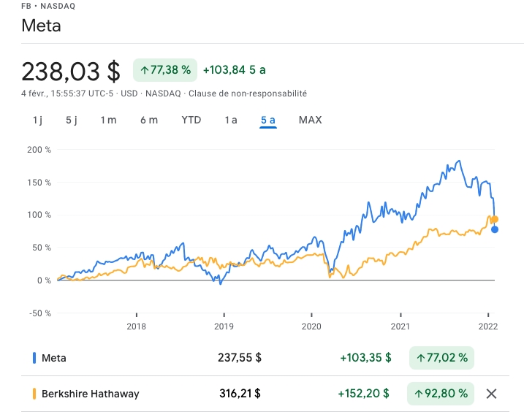Switch to the 1 m range tab
524x420 pixels.
tap(108, 120)
